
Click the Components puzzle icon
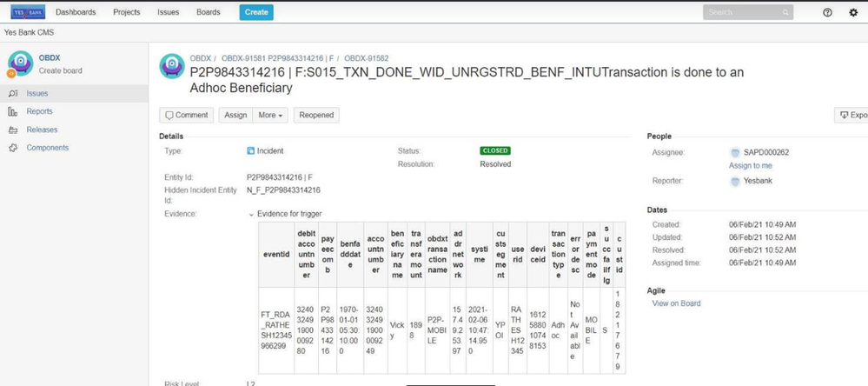pos(13,148)
